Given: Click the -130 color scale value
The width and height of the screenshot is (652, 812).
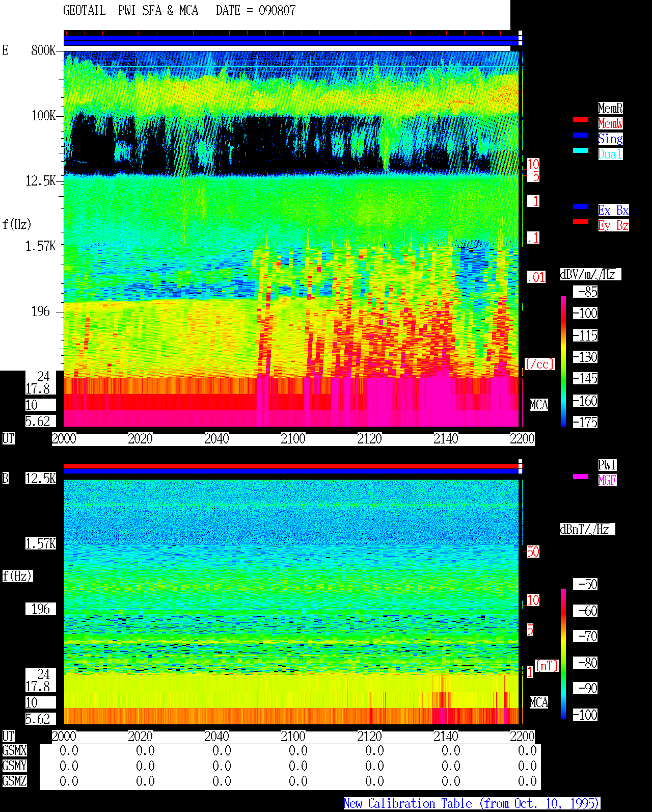Looking at the screenshot, I should tap(585, 357).
